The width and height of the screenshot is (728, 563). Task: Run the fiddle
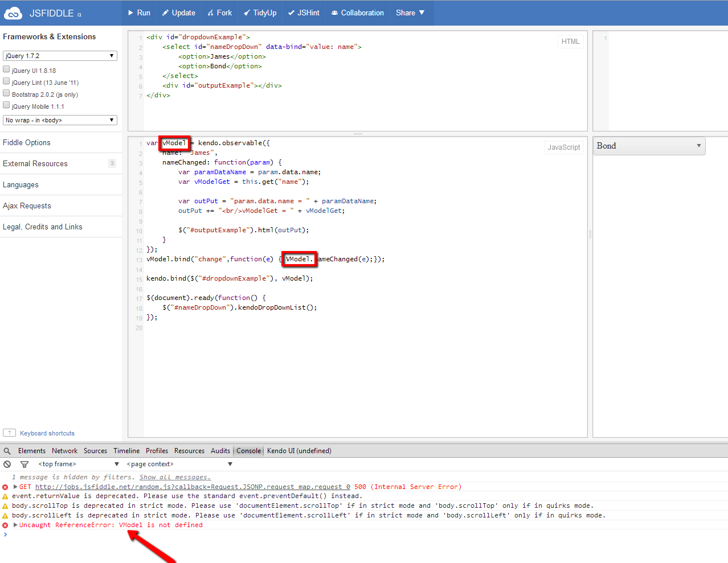point(139,13)
